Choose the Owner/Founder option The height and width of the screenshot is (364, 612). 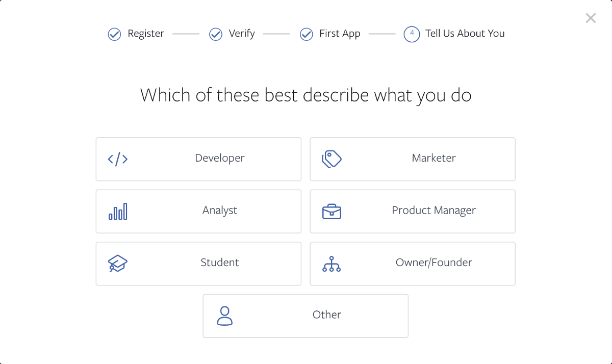[433, 263]
